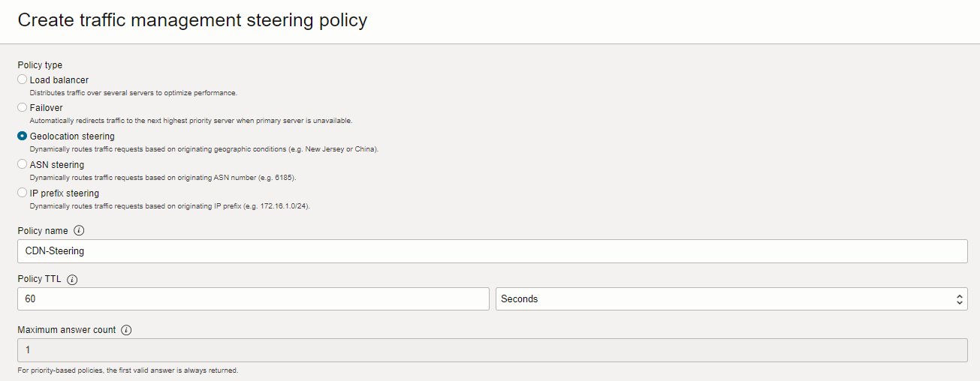This screenshot has width=980, height=381.
Task: Click the IP prefix description with 172.16.1.0/24
Action: pos(170,206)
